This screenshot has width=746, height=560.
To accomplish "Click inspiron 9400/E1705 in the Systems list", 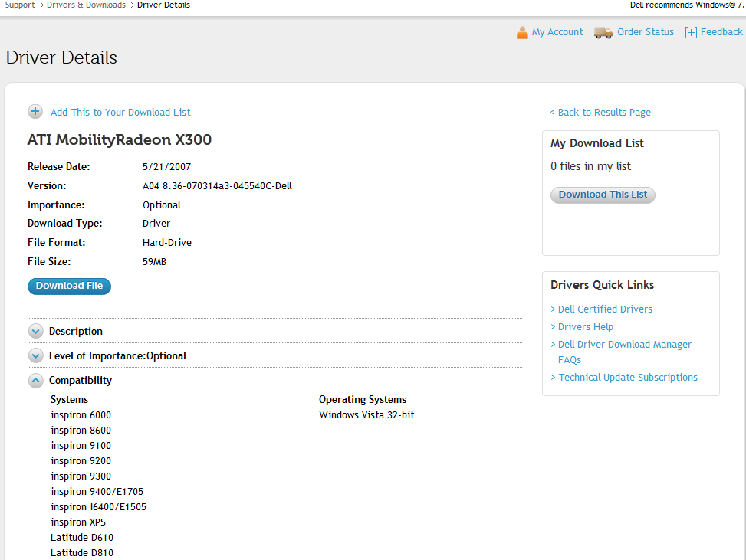I will coord(97,492).
